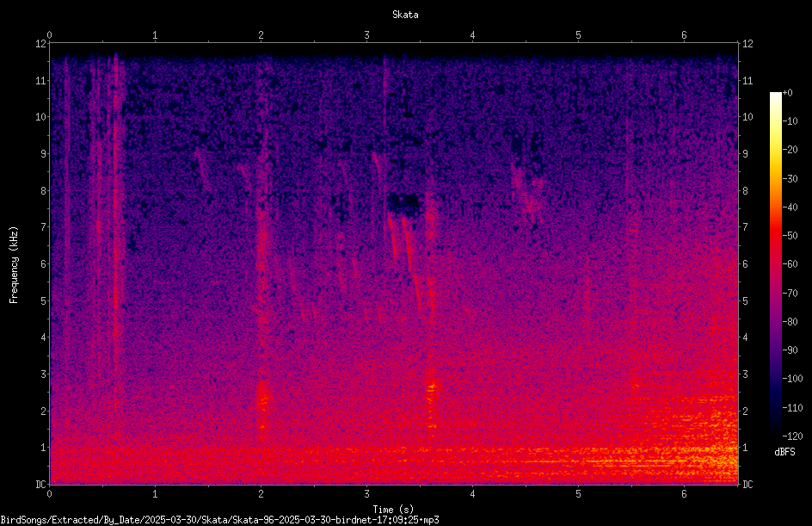Click the "-110" color scale value
This screenshot has height=526, width=812.
(792, 408)
